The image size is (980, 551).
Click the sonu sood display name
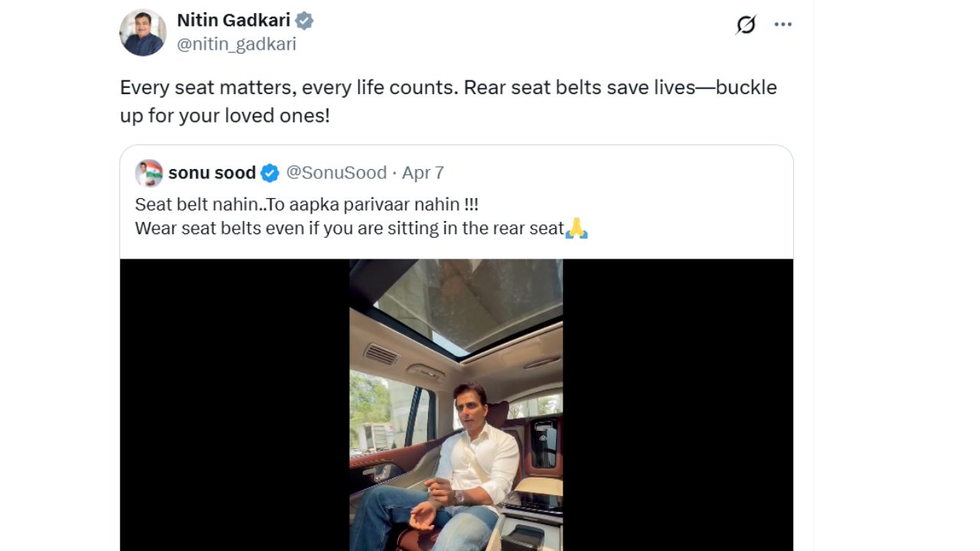[x=211, y=173]
